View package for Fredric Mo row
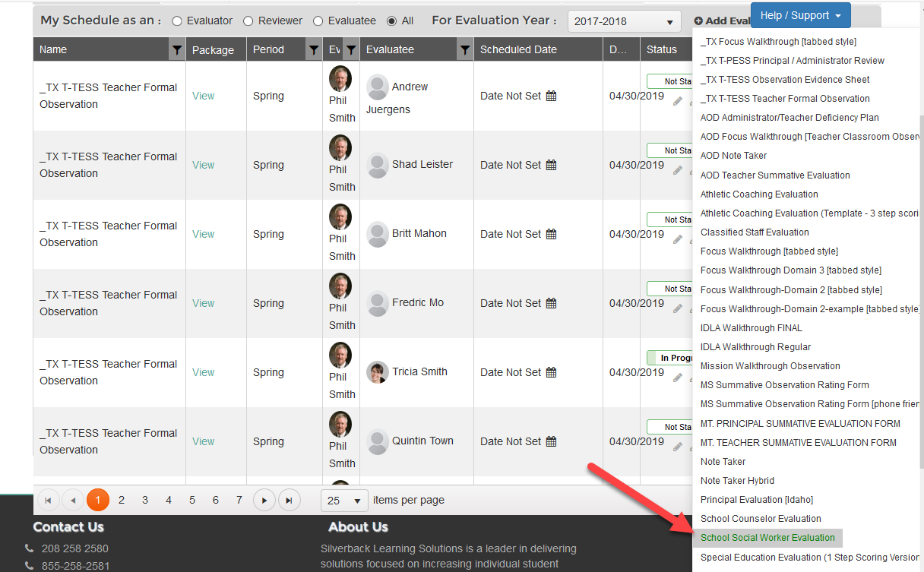 [203, 303]
